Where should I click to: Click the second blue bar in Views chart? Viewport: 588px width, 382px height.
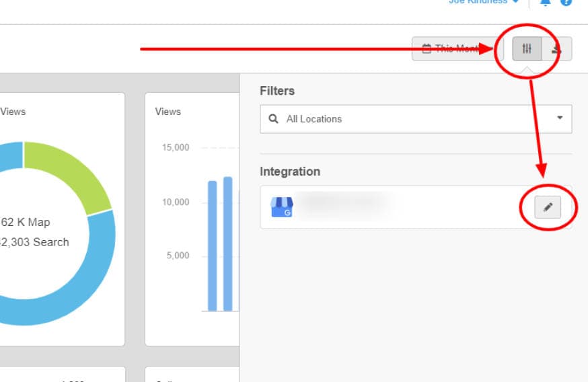[x=228, y=243]
